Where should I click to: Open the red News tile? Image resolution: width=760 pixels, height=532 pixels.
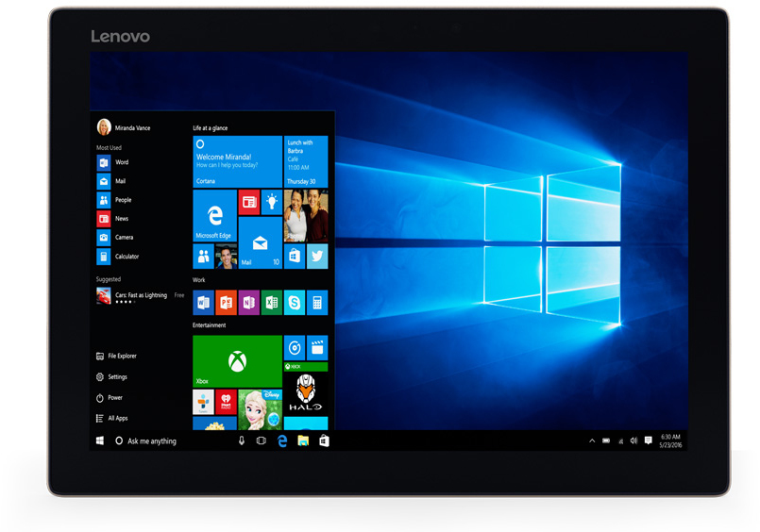pos(248,202)
